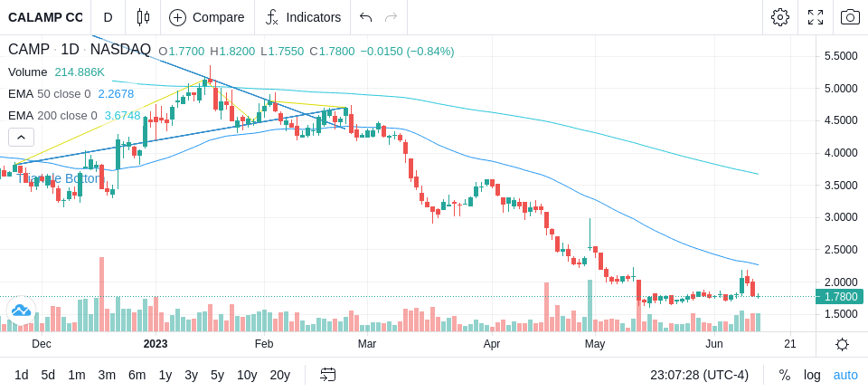Viewport: 868px width, 392px height.
Task: Click the current price label 1.7800
Action: (840, 297)
